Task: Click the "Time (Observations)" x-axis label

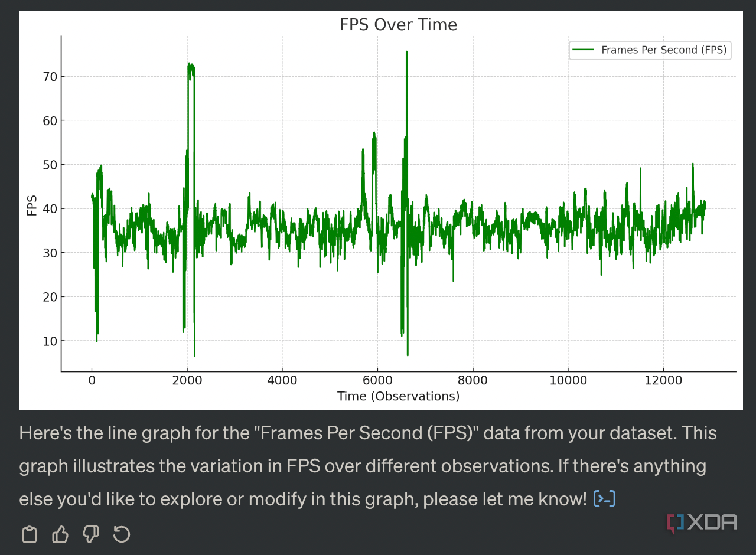Action: tap(398, 396)
